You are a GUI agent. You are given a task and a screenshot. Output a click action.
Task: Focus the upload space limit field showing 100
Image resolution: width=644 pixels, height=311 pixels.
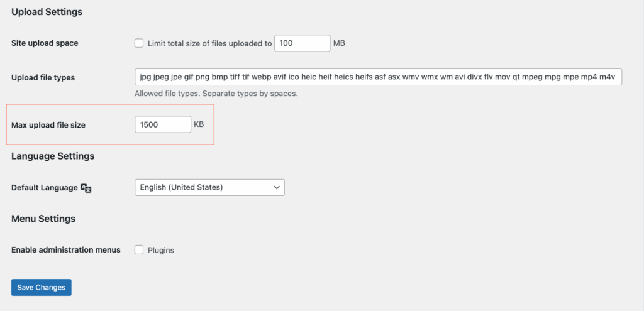coord(302,43)
